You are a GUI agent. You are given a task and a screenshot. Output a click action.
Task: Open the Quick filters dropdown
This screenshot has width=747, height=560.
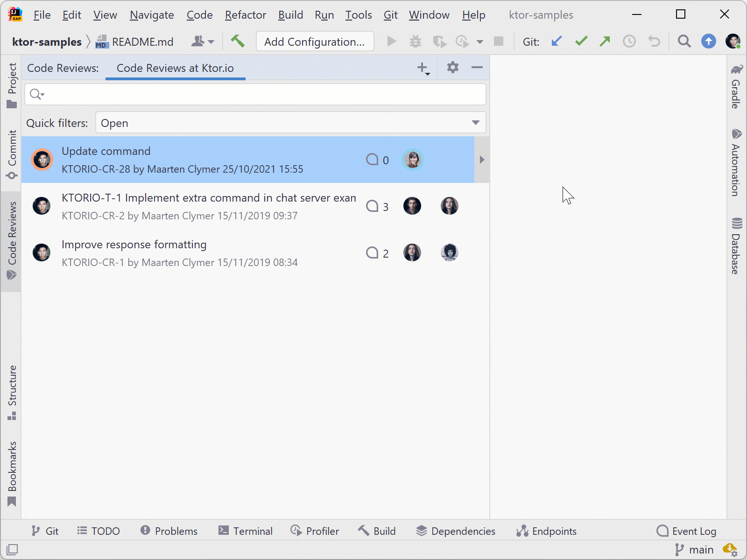(x=475, y=123)
